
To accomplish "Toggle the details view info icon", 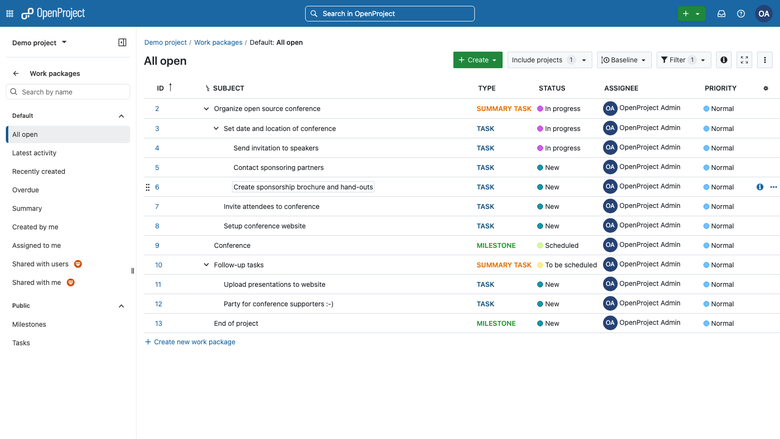I will [723, 60].
